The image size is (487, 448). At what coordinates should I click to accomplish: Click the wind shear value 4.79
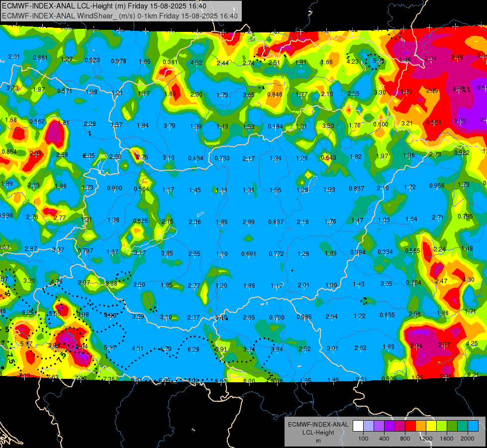[x=165, y=348]
